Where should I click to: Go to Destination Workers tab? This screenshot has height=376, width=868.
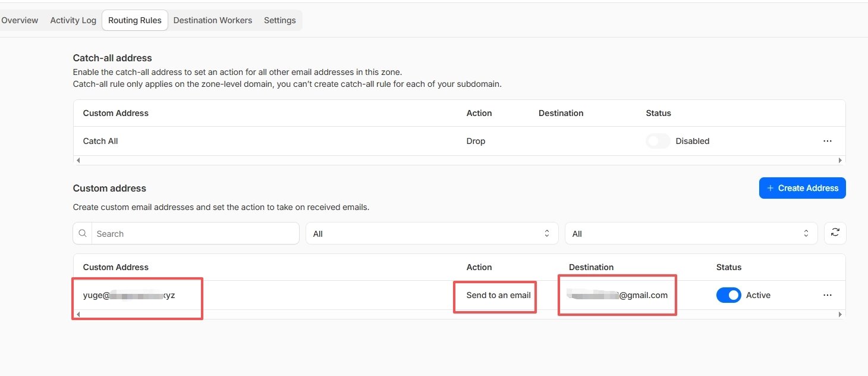[x=213, y=20]
